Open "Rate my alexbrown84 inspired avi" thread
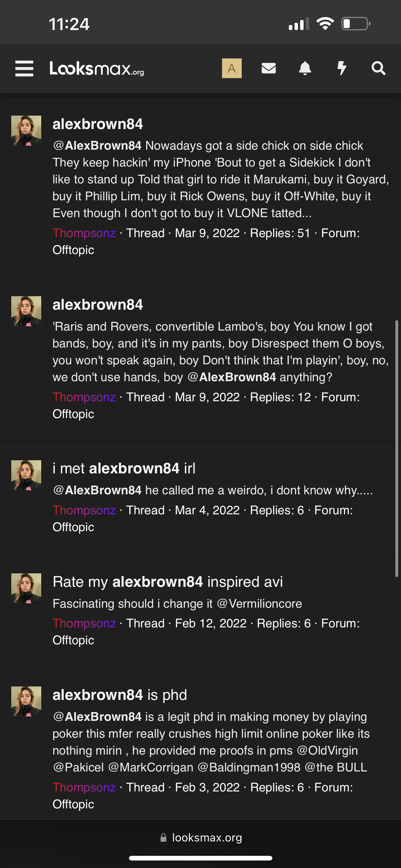This screenshot has height=868, width=401. point(167,582)
